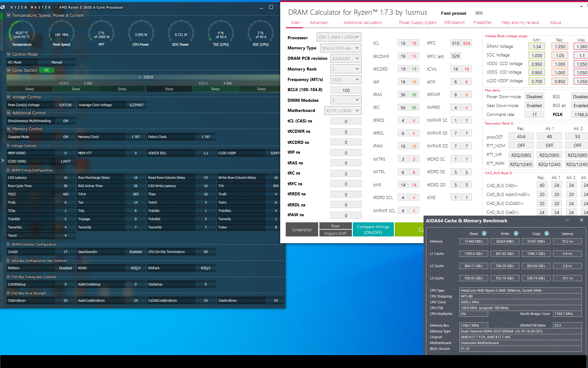The height and width of the screenshot is (368, 588).
Task: Click the Temperature gauge dial
Action: tap(22, 33)
